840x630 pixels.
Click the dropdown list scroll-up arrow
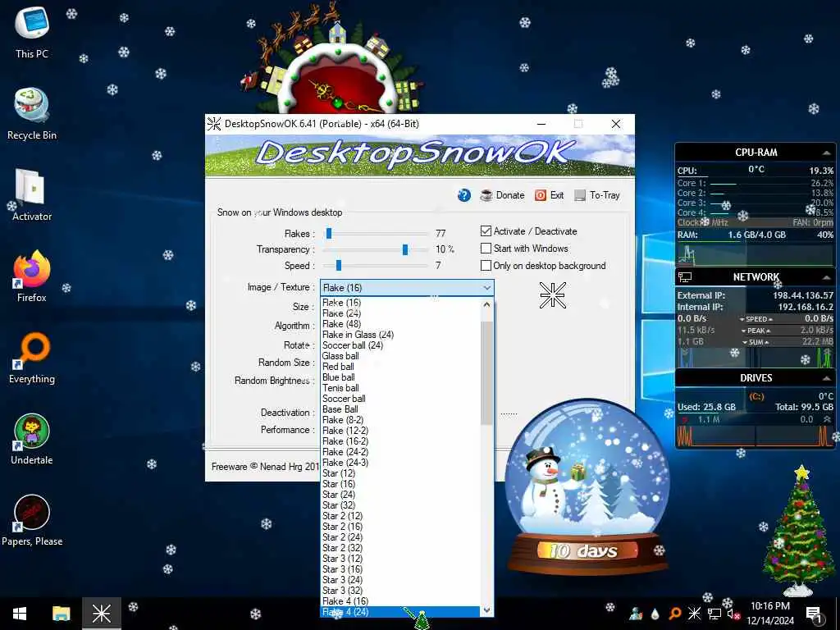(x=486, y=304)
